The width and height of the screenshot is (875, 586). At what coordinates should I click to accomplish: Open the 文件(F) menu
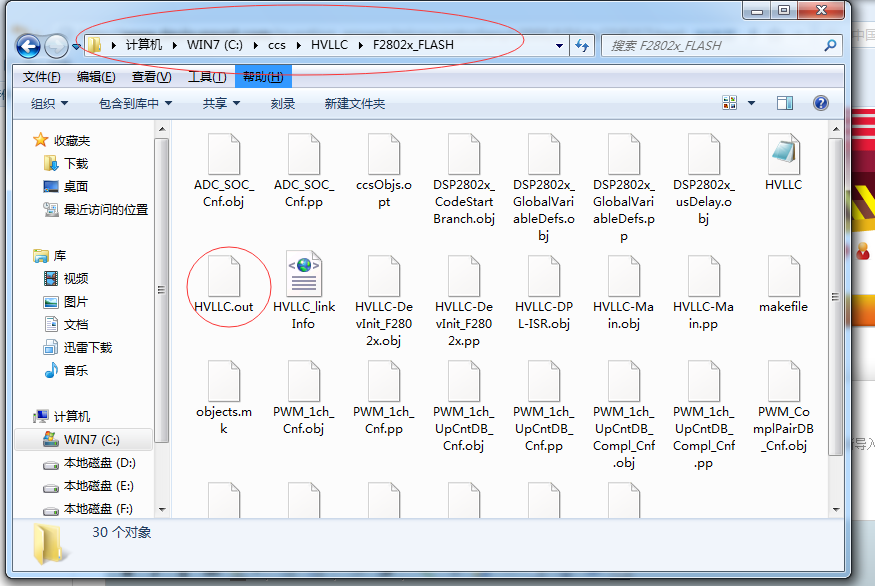click(x=42, y=76)
